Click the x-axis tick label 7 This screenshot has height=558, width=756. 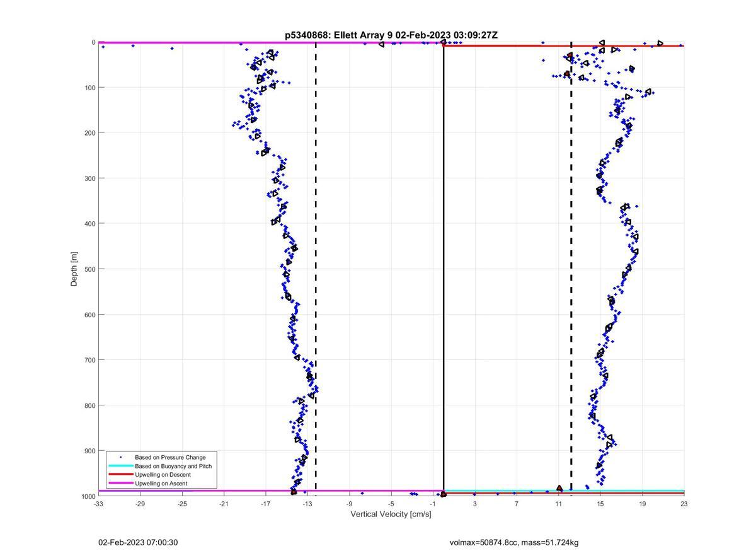click(517, 504)
